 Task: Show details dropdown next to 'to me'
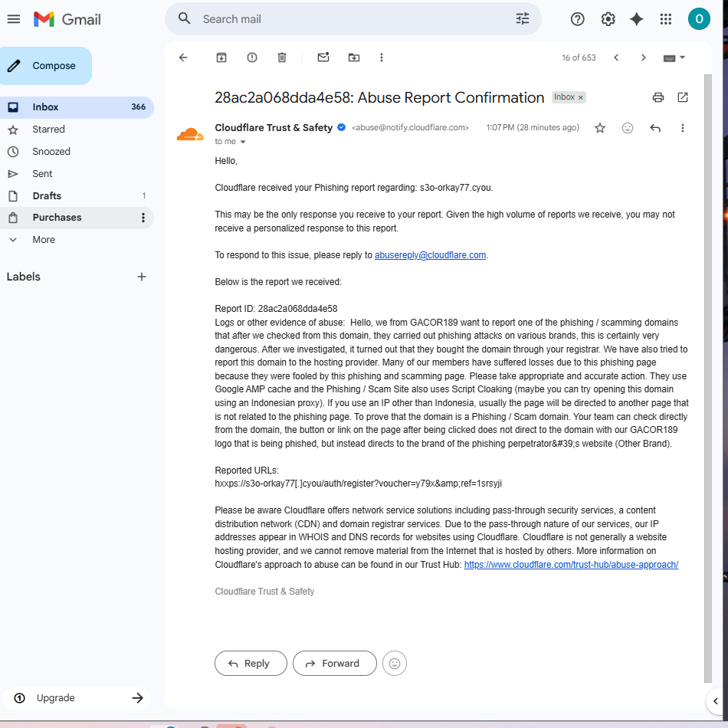242,142
